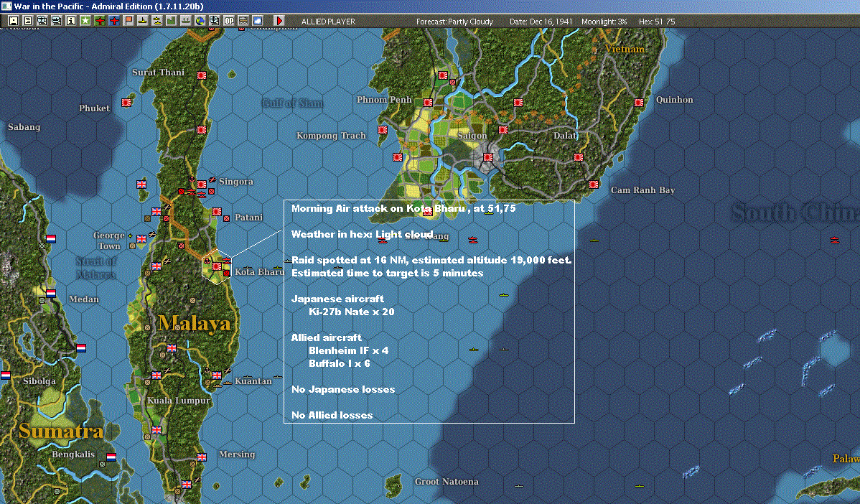Select the British flag at Mersing
Image resolution: width=860 pixels, height=504 pixels.
coord(202,457)
